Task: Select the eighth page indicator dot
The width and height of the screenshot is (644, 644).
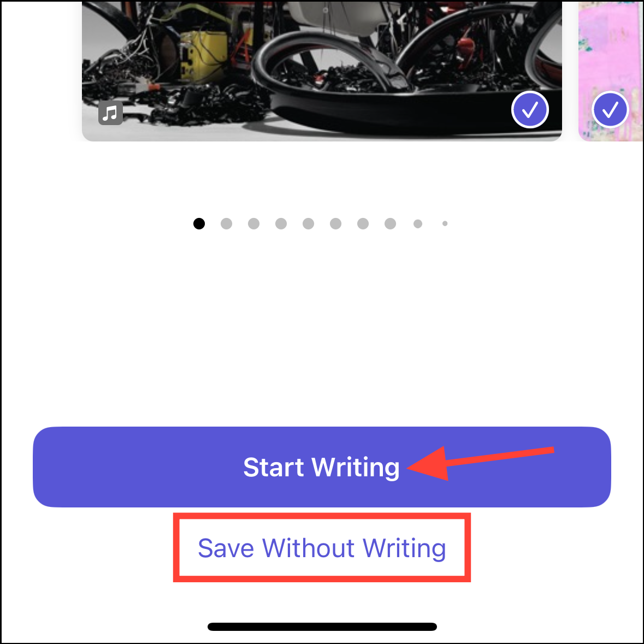Action: coord(390,224)
